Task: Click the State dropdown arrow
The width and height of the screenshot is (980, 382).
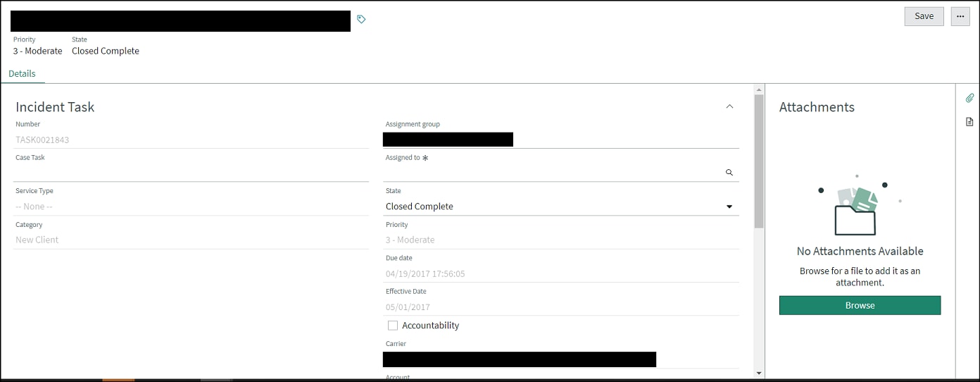Action: (729, 207)
